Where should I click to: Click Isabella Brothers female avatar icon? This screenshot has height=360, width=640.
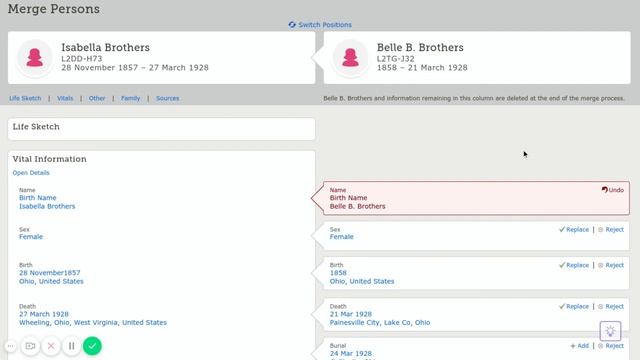35,58
